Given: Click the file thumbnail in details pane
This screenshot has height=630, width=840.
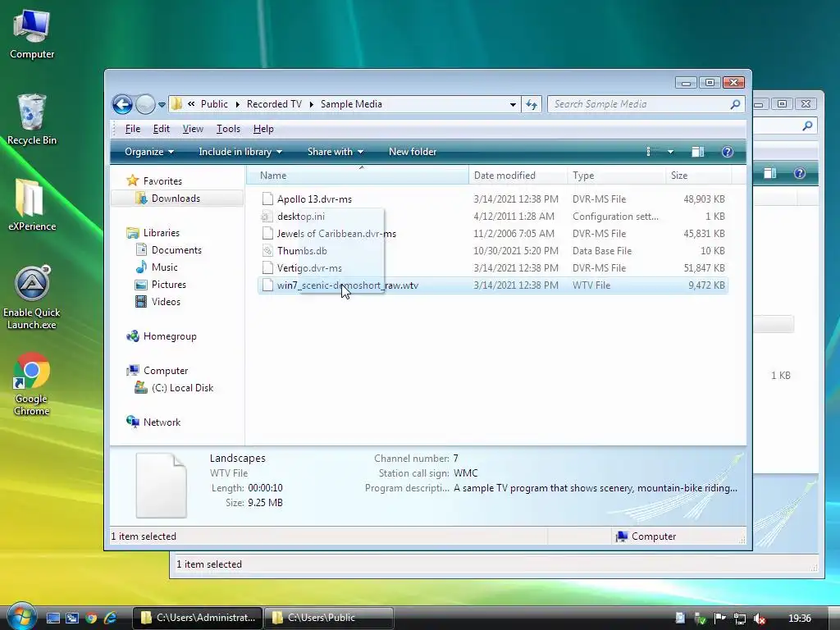Looking at the screenshot, I should coord(162,486).
